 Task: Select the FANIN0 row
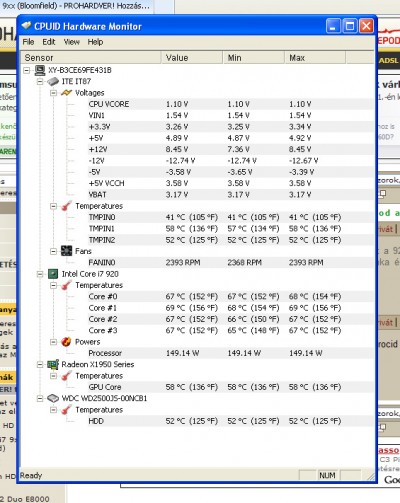click(x=230, y=263)
